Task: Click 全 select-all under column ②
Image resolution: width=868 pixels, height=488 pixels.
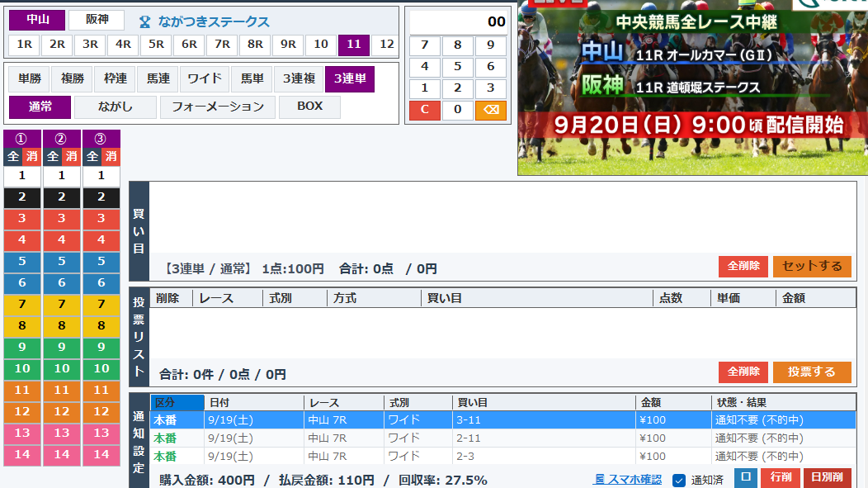Action: 53,157
